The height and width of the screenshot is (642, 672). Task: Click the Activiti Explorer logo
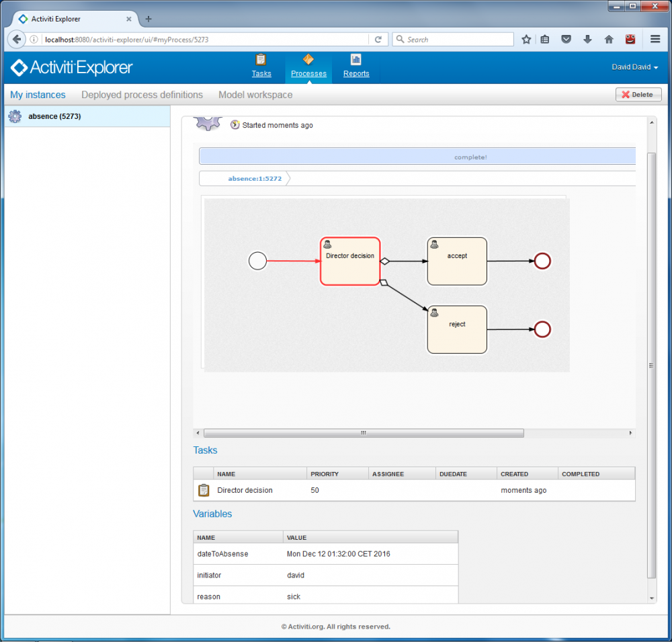coord(72,67)
